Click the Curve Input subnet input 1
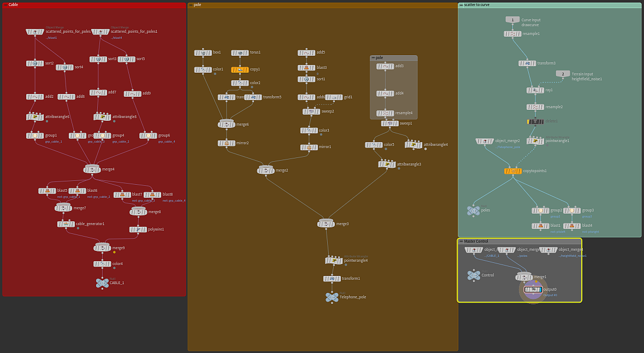 pos(512,20)
